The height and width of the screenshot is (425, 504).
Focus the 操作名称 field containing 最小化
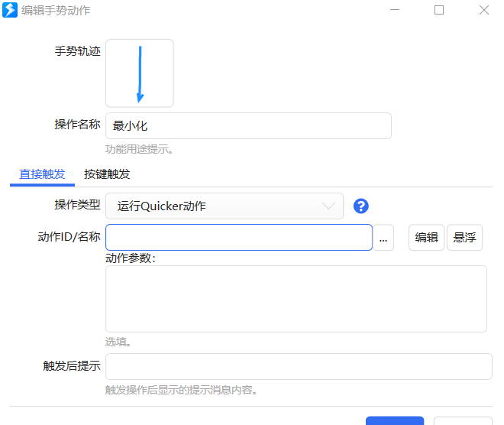[x=248, y=126]
